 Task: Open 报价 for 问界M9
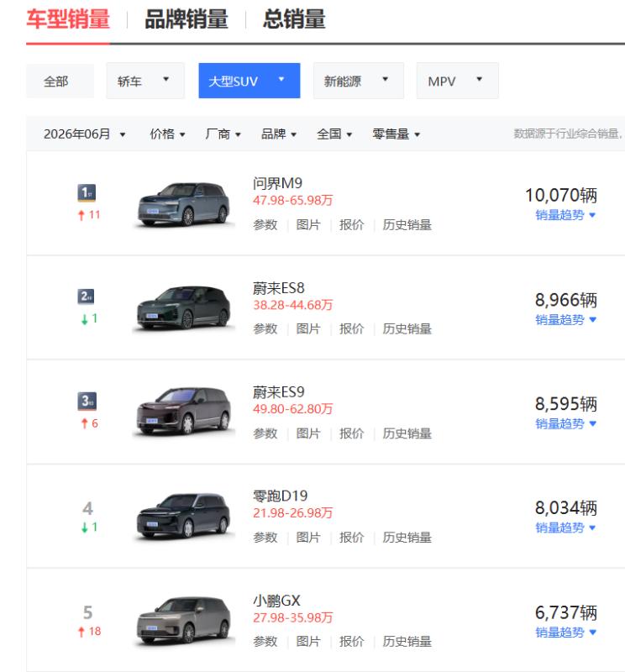click(351, 224)
